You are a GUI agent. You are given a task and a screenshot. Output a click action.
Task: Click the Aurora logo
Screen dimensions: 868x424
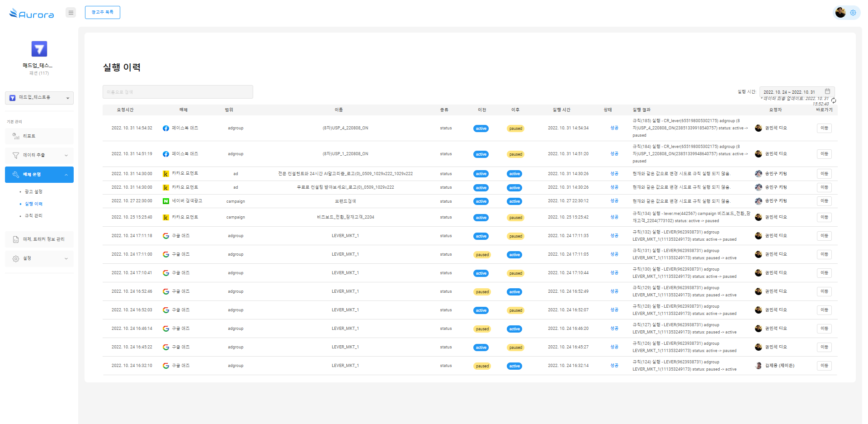coord(32,14)
